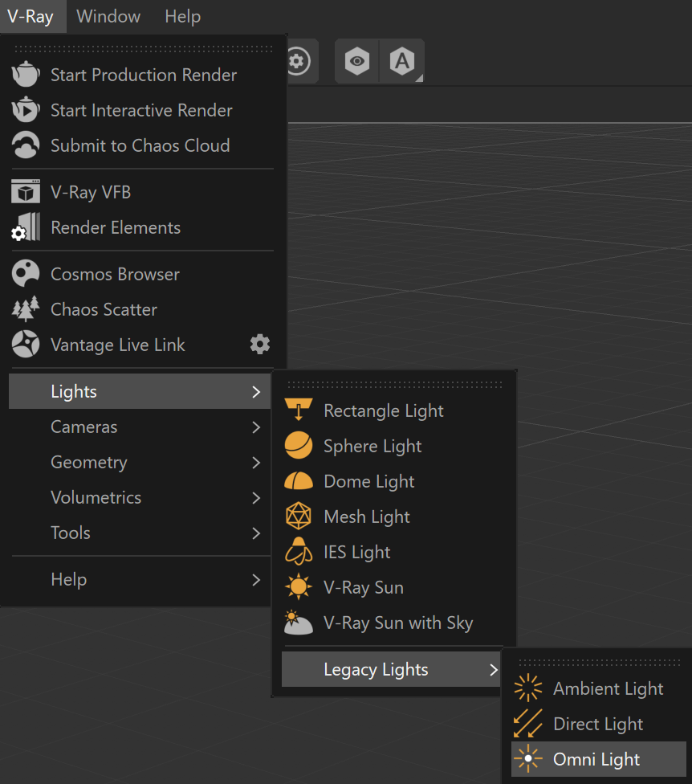Screen dimensions: 692x784
Task: Open the Volumetrics submenu entry
Action: point(140,498)
